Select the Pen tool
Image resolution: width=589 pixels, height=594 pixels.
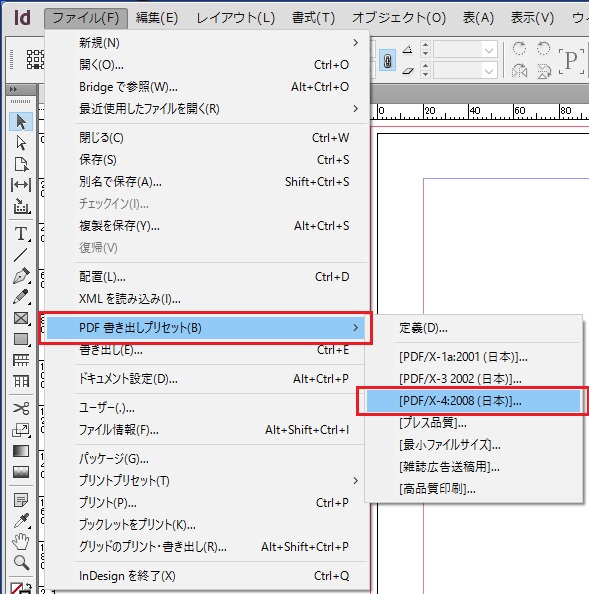[21, 276]
